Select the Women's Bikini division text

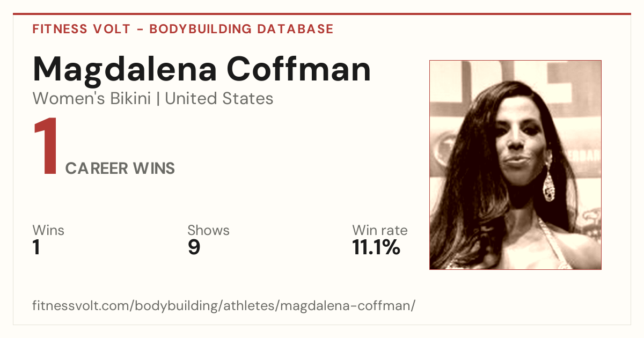coord(92,99)
